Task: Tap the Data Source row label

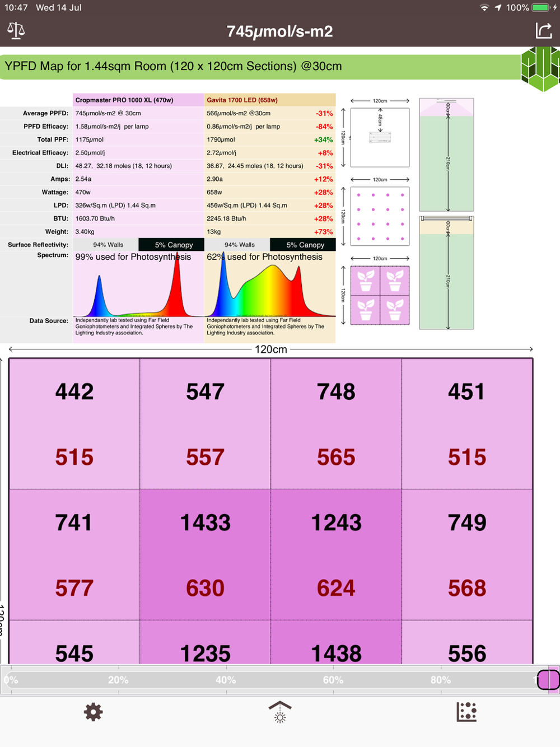Action: coord(49,321)
